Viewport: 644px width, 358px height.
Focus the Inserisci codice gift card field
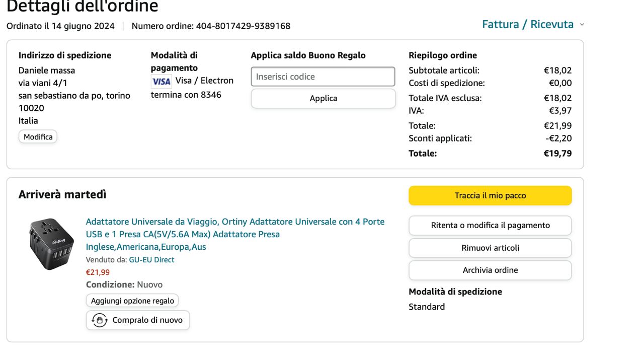(323, 77)
